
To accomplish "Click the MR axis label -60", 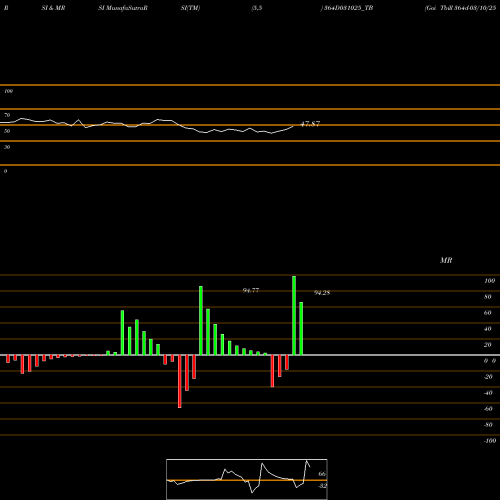I will (x=488, y=409).
